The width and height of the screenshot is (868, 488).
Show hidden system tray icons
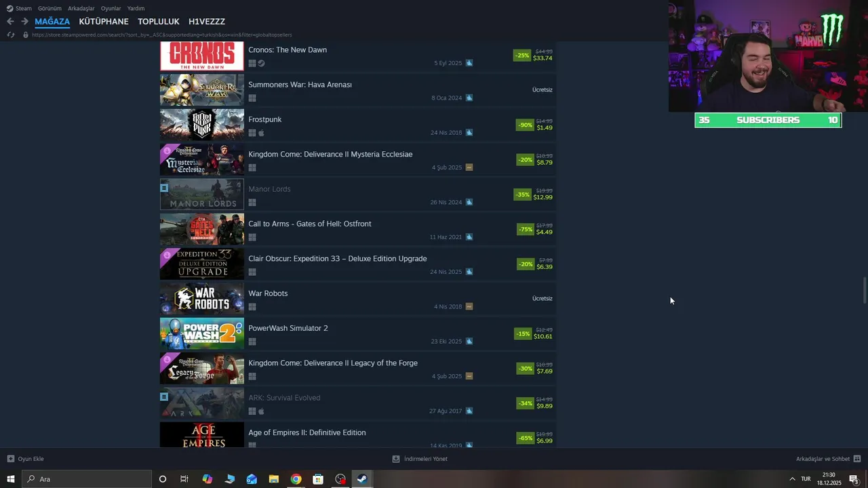coord(792,479)
